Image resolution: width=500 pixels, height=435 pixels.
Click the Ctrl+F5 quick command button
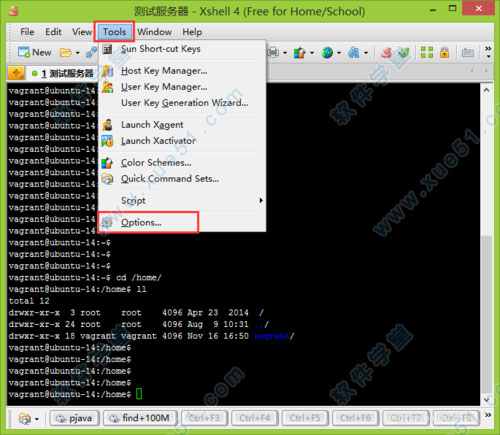(x=305, y=418)
